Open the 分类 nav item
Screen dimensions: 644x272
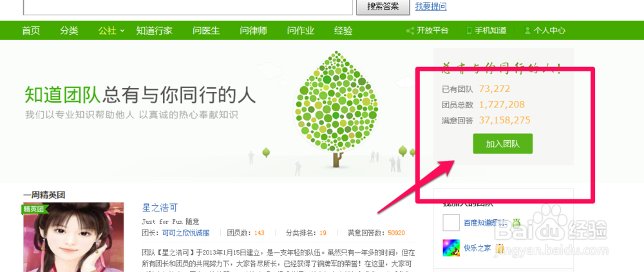(x=69, y=31)
